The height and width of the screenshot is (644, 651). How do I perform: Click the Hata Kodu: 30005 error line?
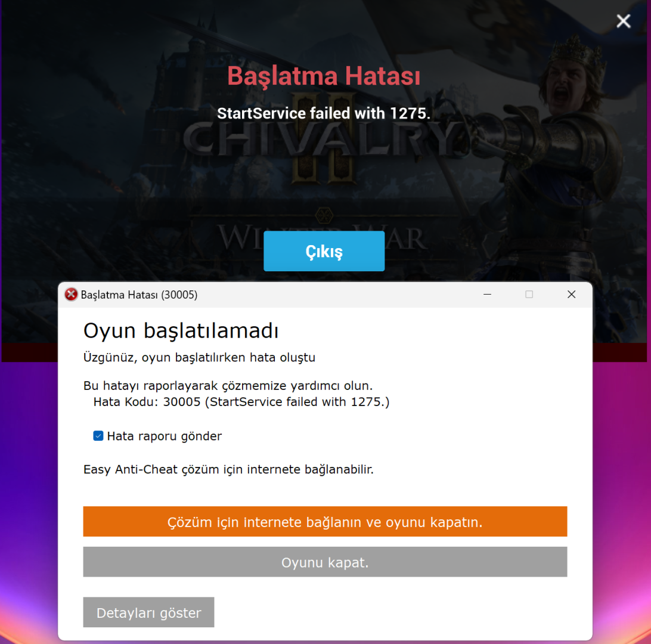coord(241,402)
